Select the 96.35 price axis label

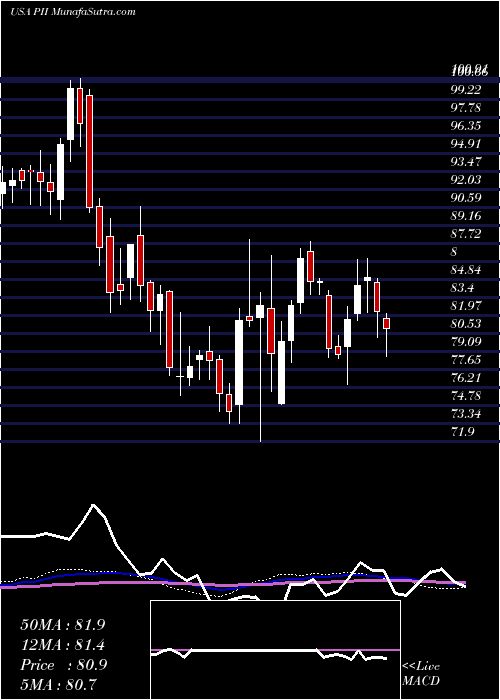pyautogui.click(x=466, y=126)
